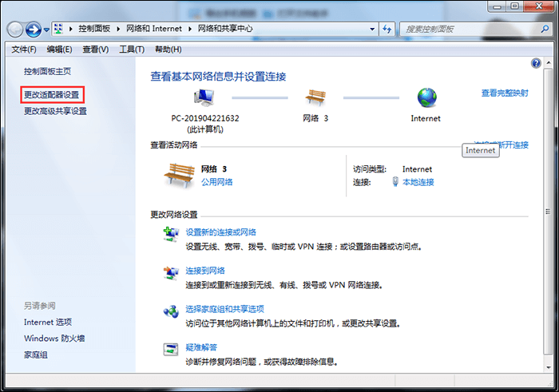Click the icon beside 设置新的连接或网络
The image size is (559, 392).
(x=171, y=235)
